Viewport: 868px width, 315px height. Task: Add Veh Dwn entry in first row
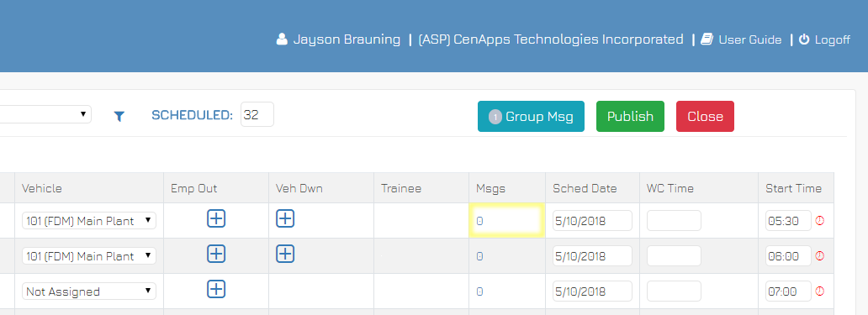click(x=284, y=218)
